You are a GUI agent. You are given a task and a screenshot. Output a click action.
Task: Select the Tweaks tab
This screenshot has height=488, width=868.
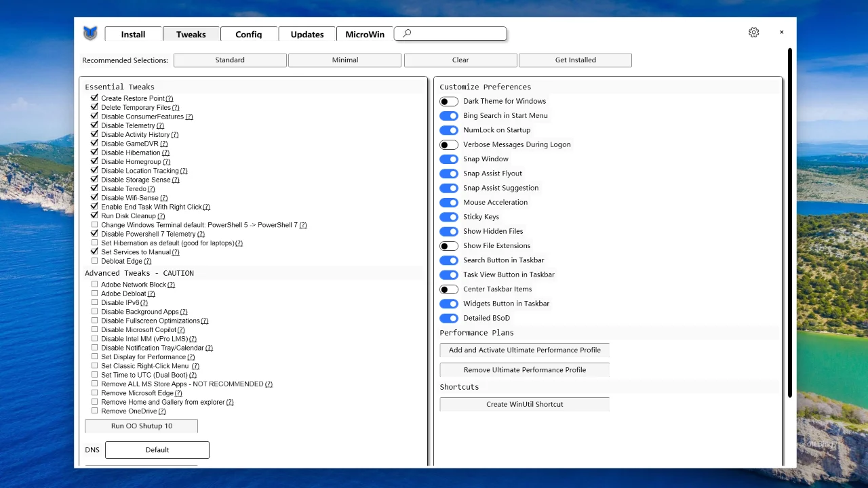tap(191, 35)
